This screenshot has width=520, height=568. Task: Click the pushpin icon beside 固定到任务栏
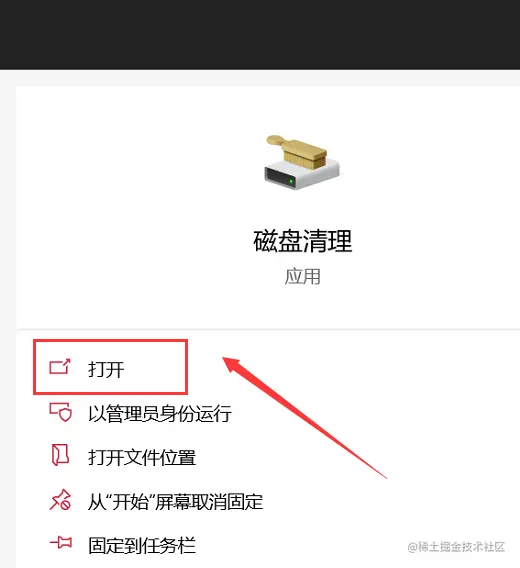click(61, 543)
